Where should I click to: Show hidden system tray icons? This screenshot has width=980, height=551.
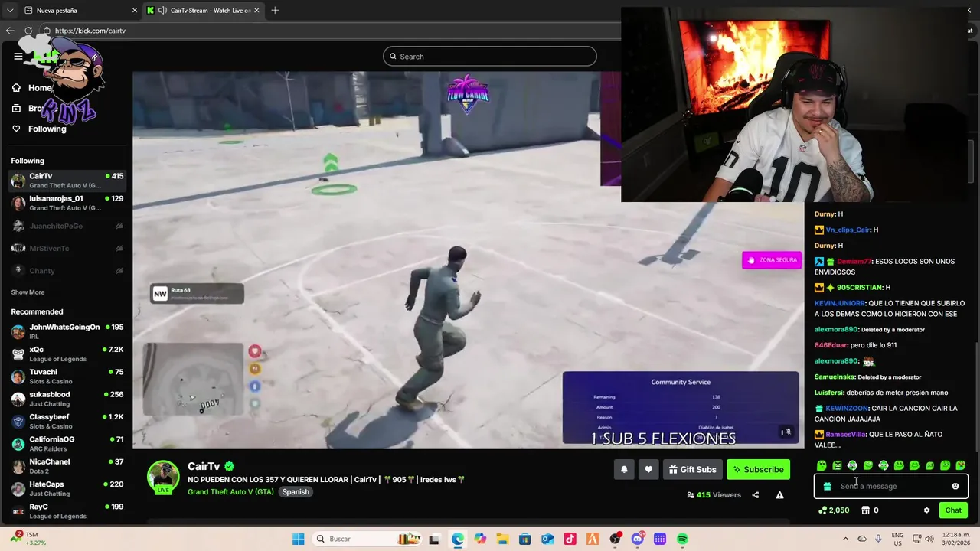845,539
